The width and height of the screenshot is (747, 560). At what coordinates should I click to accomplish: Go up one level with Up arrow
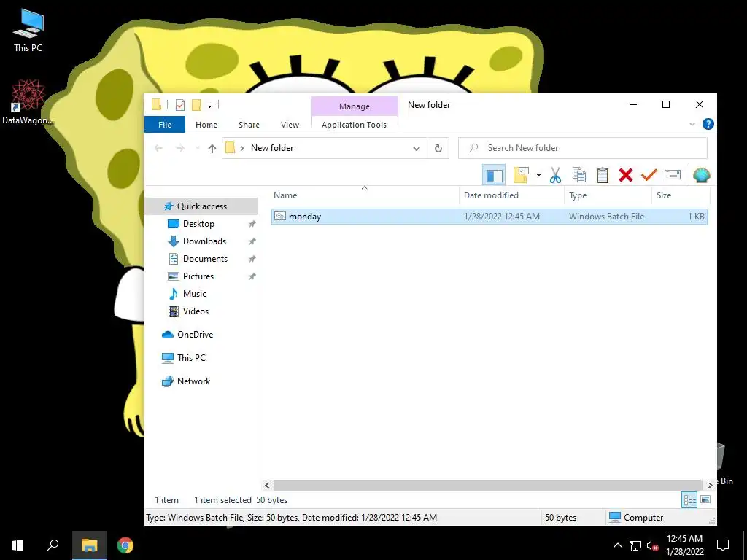(212, 148)
